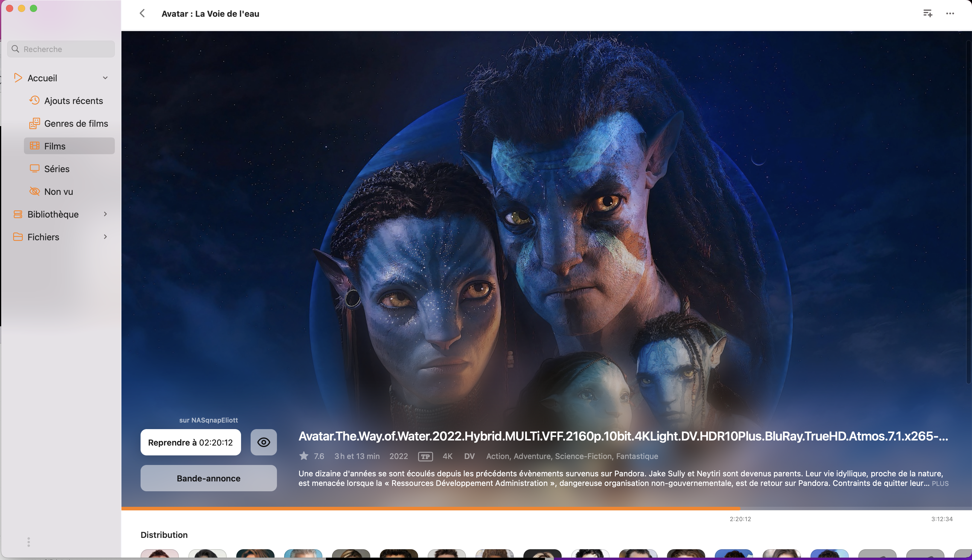Screen dimensions: 972x560
Task: Expand synopsis with PLUS link
Action: coord(940,484)
